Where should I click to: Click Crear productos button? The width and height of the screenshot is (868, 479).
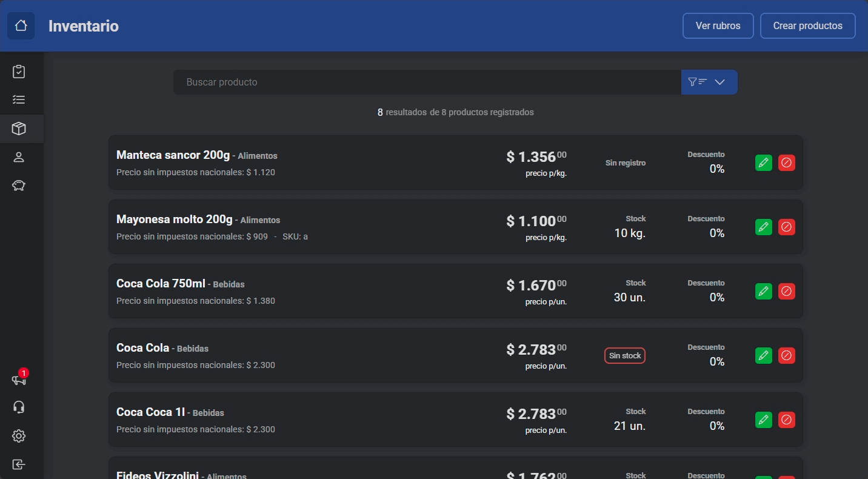click(807, 26)
